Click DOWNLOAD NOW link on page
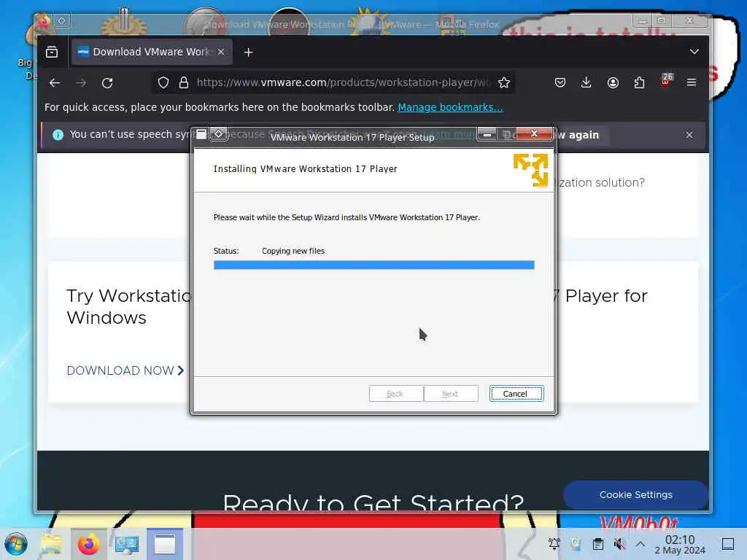This screenshot has width=747, height=560. (125, 370)
